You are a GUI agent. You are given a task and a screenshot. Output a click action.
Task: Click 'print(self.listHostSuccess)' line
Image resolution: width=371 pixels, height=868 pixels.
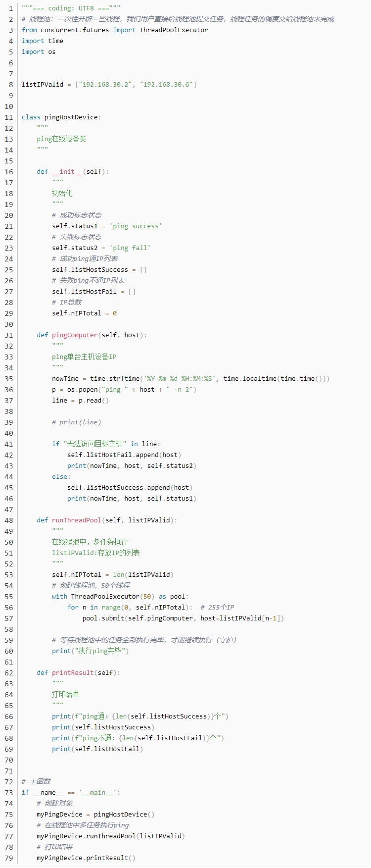(x=103, y=727)
